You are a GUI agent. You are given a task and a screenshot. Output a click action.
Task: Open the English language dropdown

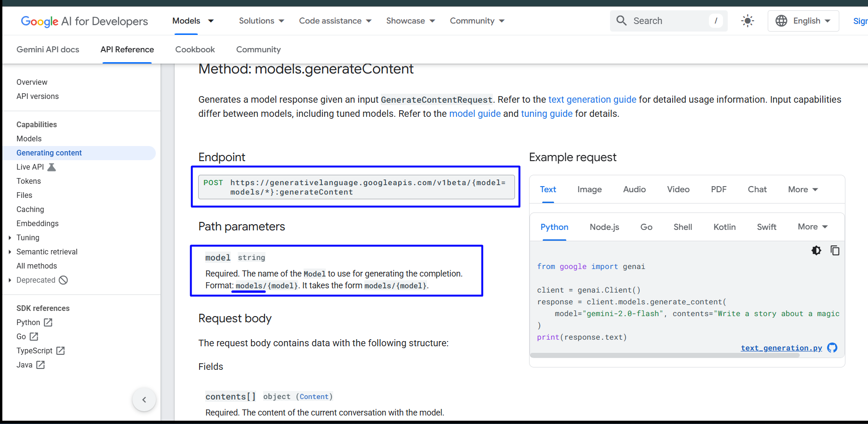[804, 21]
